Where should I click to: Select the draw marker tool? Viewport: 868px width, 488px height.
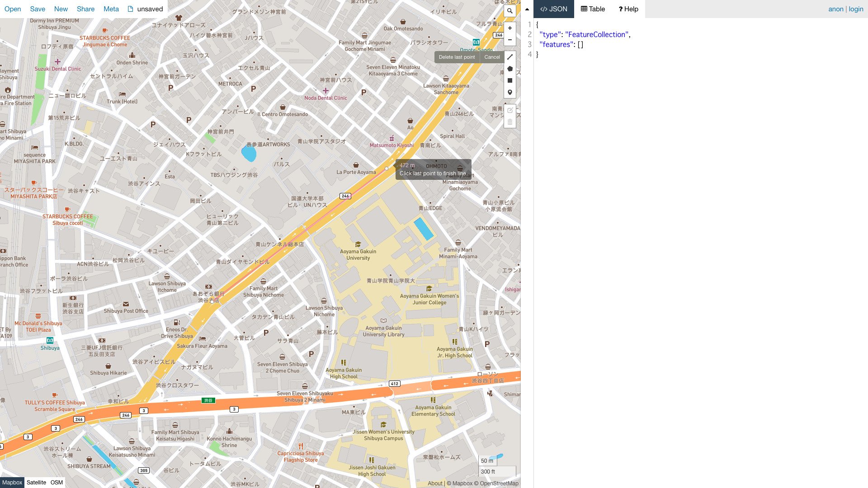[509, 92]
